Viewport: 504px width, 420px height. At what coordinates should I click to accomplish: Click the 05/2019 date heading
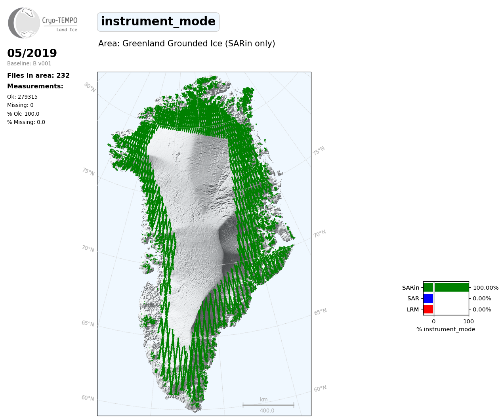(32, 53)
